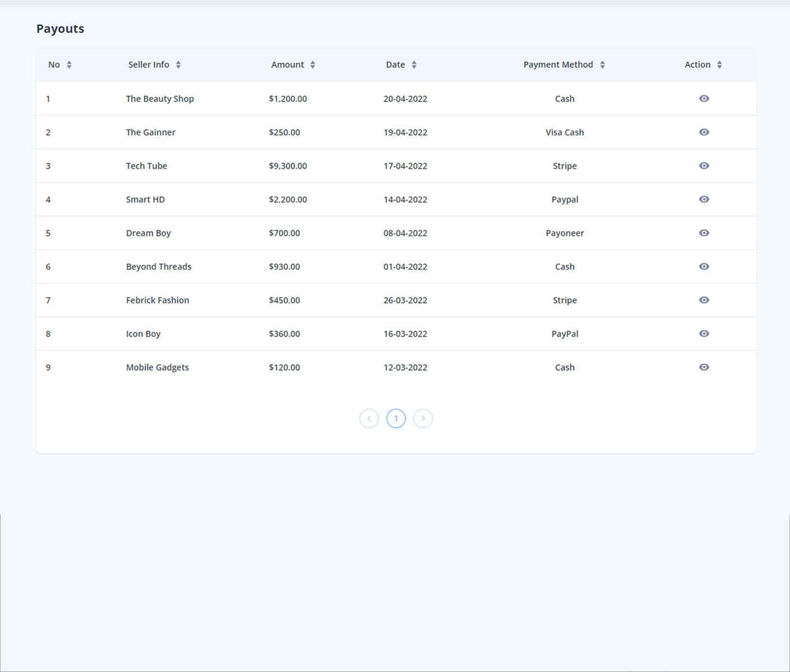
Task: Click amount $930.00
Action: pos(284,267)
